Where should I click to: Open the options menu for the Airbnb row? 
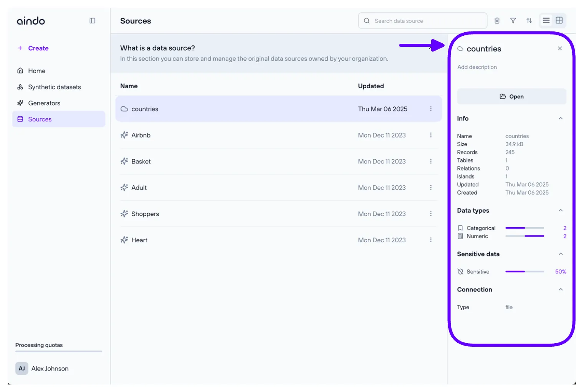[x=431, y=135]
